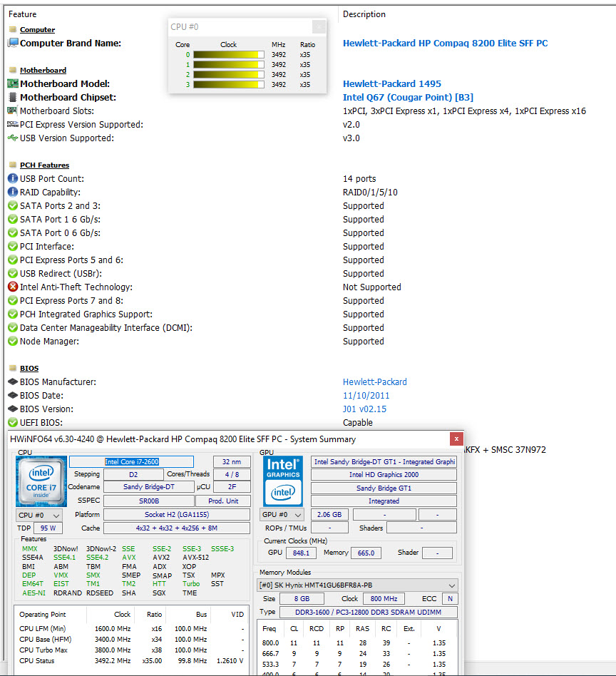
Task: Click the Hewlett-Packard 1495 motherboard link
Action: pyautogui.click(x=392, y=83)
